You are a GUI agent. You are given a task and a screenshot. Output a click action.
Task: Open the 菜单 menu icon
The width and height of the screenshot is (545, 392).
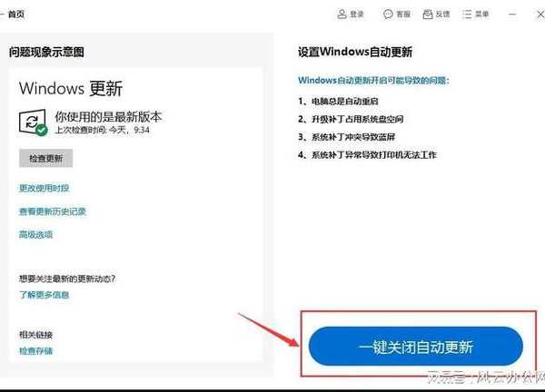467,15
